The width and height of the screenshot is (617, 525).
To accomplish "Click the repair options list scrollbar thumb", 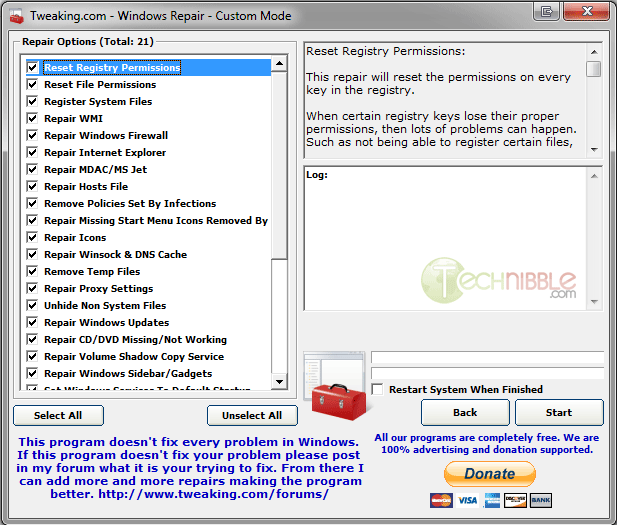I will [x=280, y=165].
